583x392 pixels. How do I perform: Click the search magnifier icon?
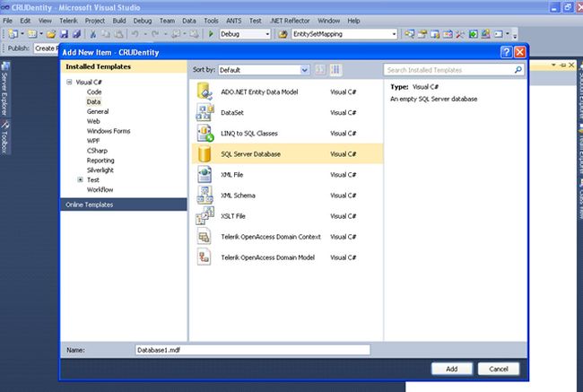coord(518,70)
